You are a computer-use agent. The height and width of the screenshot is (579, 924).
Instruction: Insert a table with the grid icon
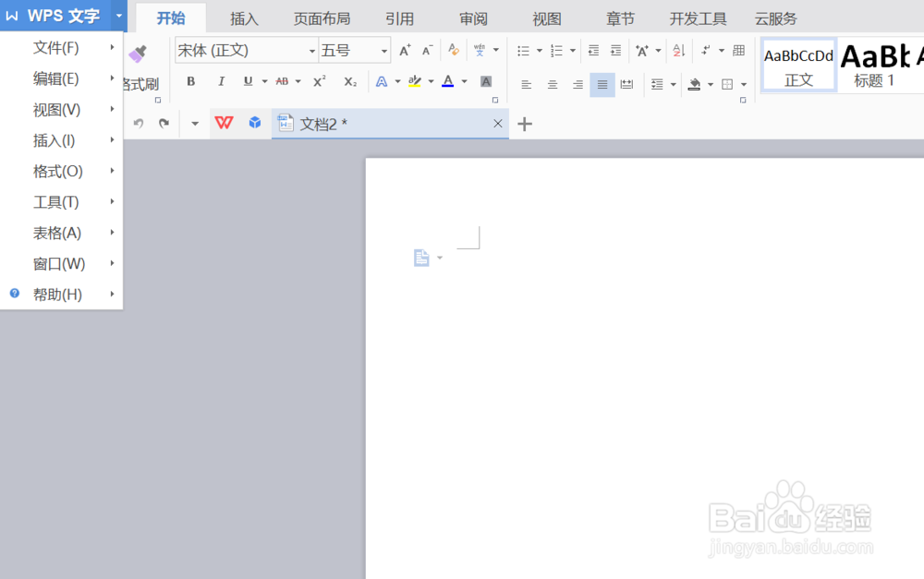(739, 51)
